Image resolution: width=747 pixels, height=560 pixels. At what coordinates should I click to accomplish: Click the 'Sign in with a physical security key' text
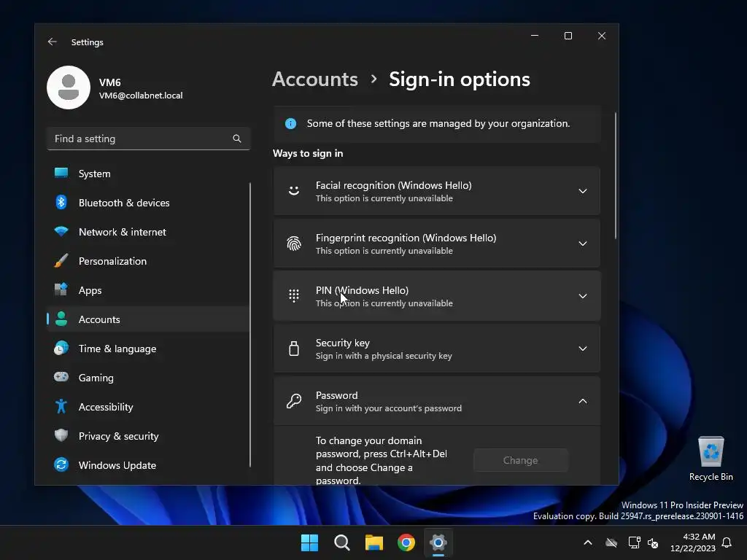tap(384, 356)
